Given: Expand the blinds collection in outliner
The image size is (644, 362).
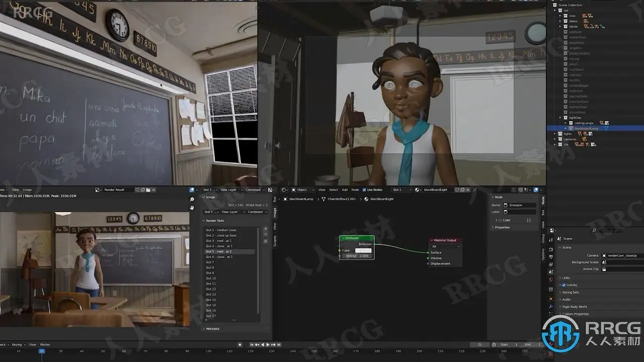Looking at the screenshot, I should click(560, 27).
